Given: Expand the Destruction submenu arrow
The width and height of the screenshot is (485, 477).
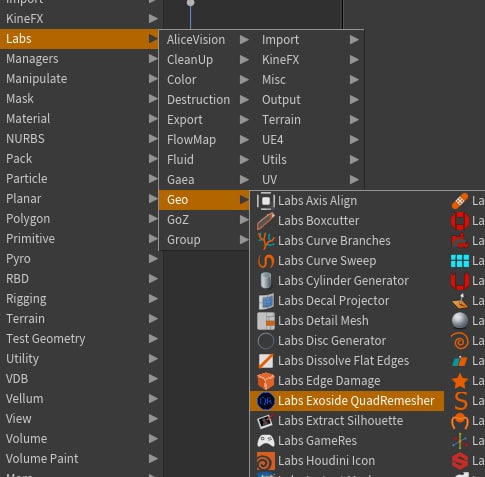Looking at the screenshot, I should [x=244, y=100].
